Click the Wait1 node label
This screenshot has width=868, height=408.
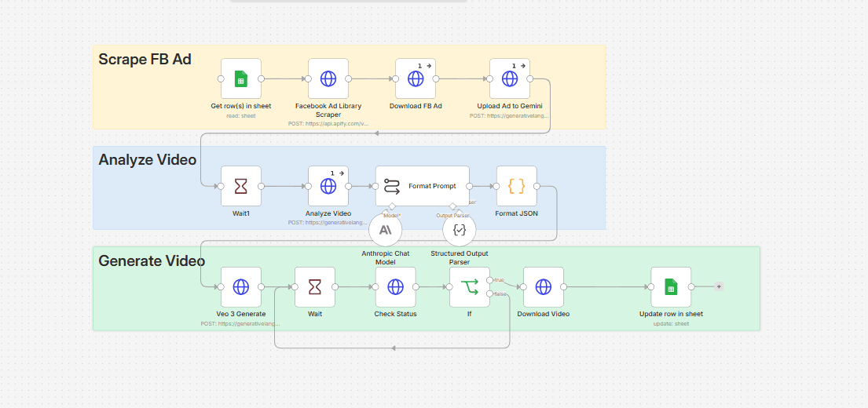click(241, 213)
